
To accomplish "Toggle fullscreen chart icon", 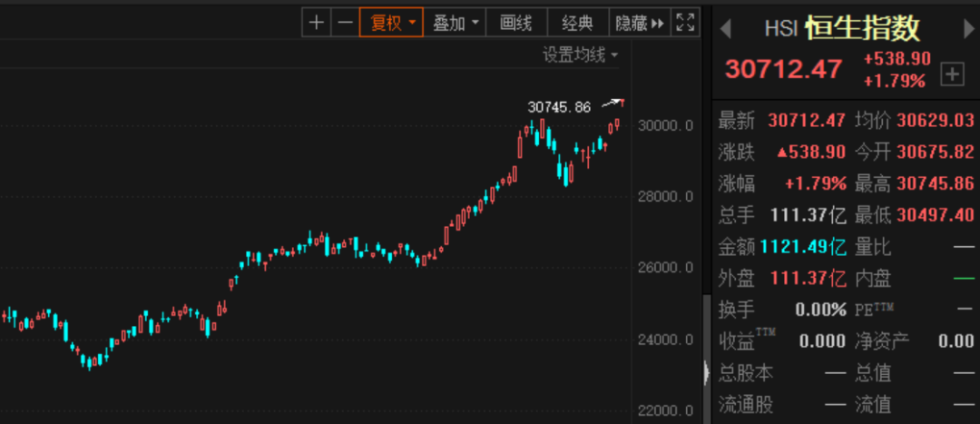I will tap(686, 24).
